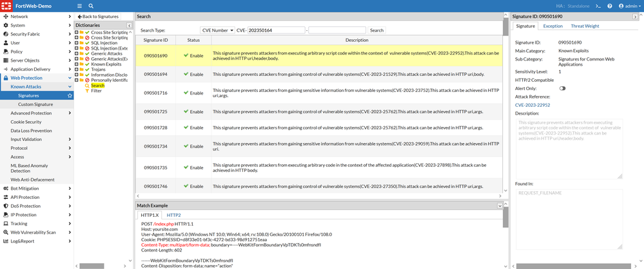
Task: Open the Search Type dropdown
Action: click(217, 30)
